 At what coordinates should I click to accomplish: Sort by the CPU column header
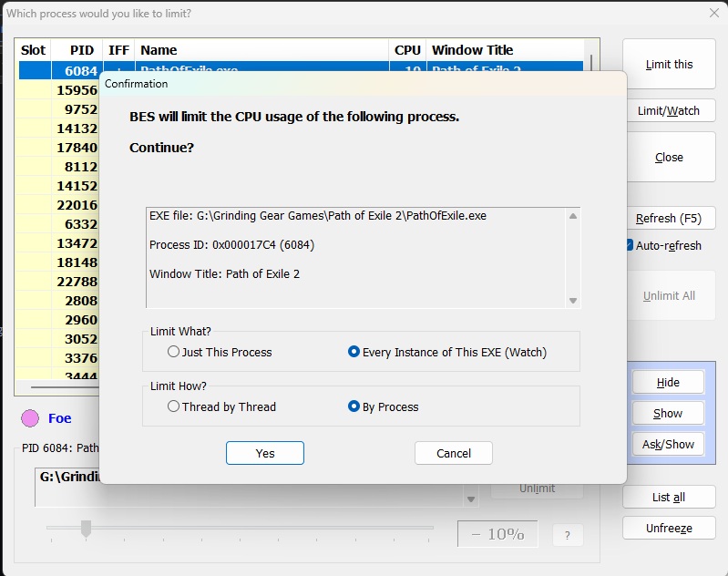tap(407, 50)
